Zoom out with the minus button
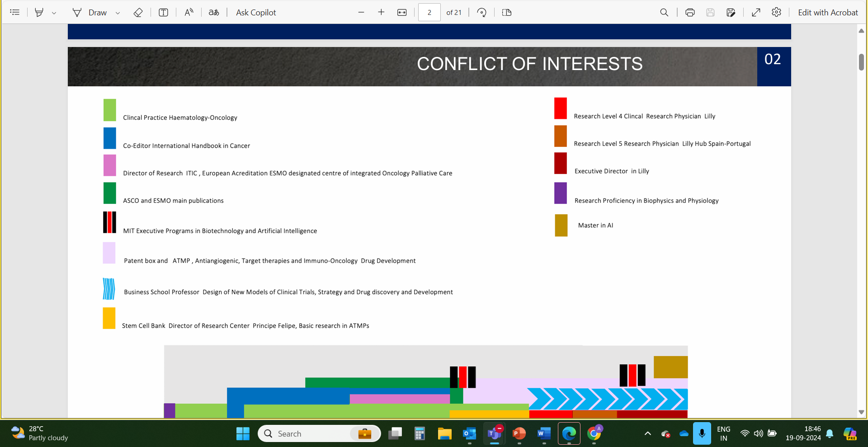The width and height of the screenshot is (868, 447). click(361, 12)
